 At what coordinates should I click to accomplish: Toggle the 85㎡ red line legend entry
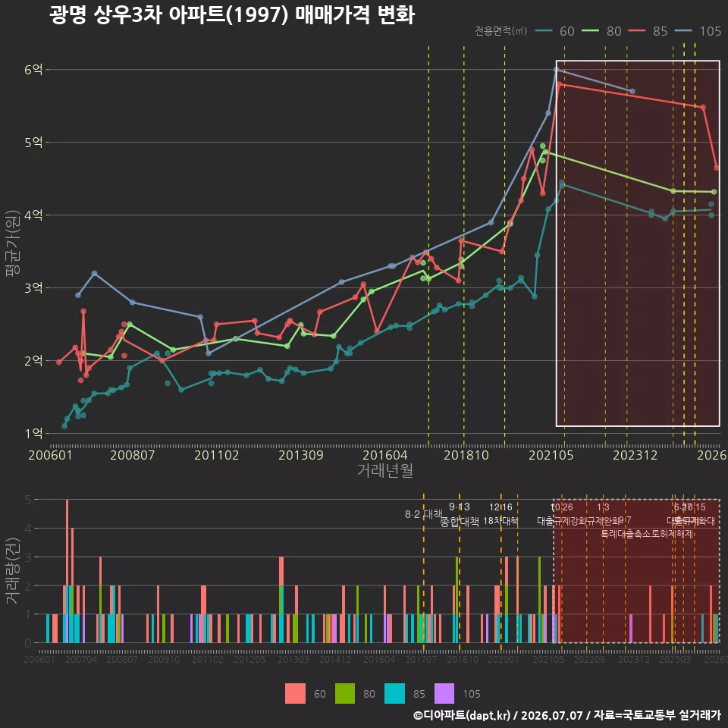point(648,31)
